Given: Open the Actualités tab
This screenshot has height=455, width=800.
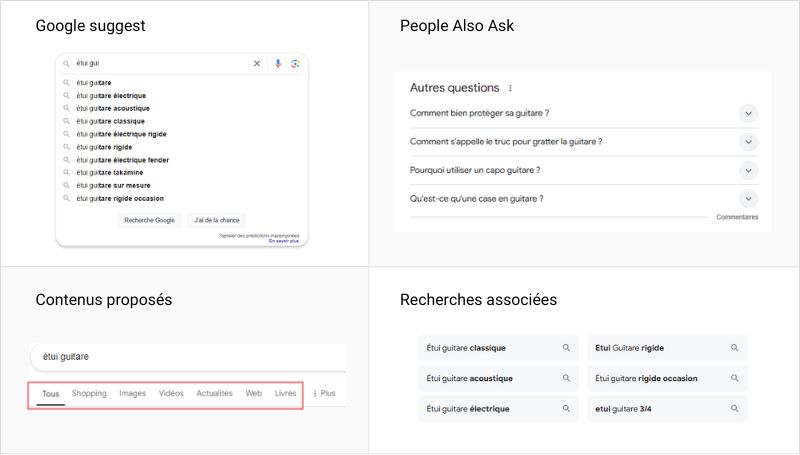Looking at the screenshot, I should [x=214, y=393].
